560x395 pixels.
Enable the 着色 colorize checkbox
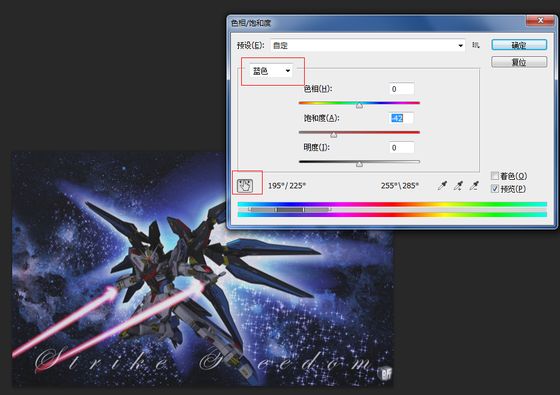pos(495,176)
